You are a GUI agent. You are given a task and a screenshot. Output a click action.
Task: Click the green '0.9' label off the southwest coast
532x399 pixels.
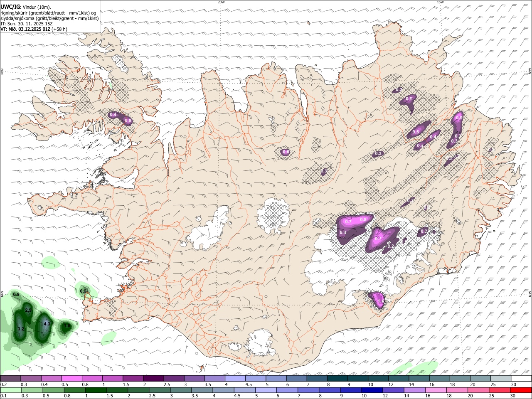coord(16,294)
